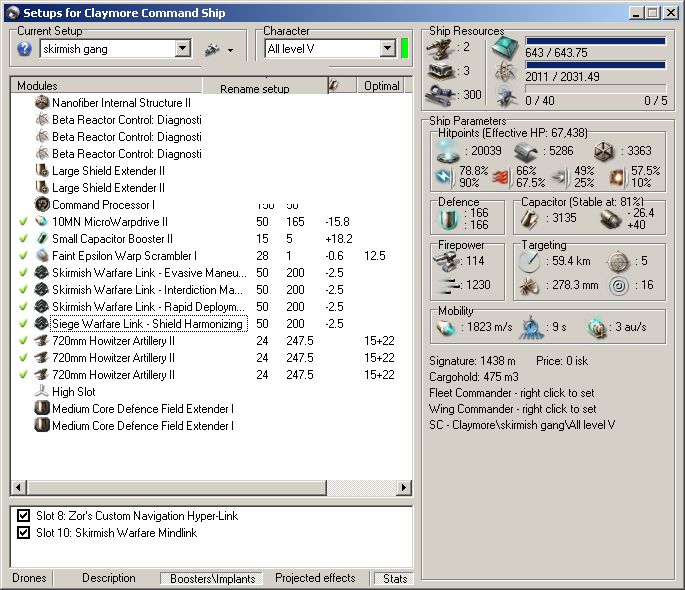This screenshot has width=685, height=590.
Task: Click the Evasive Maneuvers warfare link icon
Action: click(42, 273)
